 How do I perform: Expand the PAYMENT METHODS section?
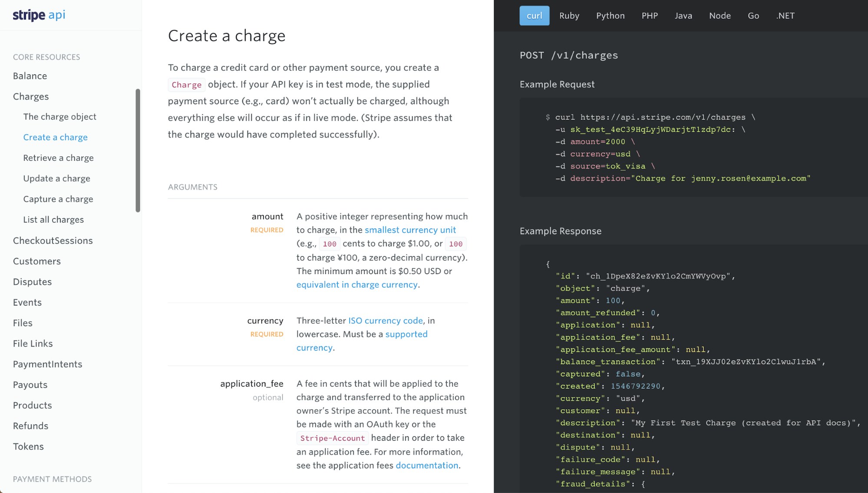[53, 479]
